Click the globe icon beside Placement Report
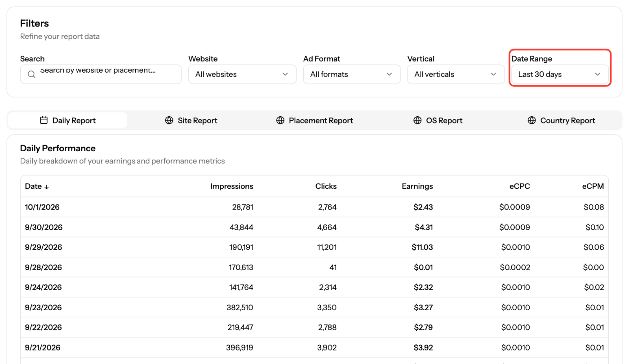This screenshot has width=629, height=364. tap(280, 120)
